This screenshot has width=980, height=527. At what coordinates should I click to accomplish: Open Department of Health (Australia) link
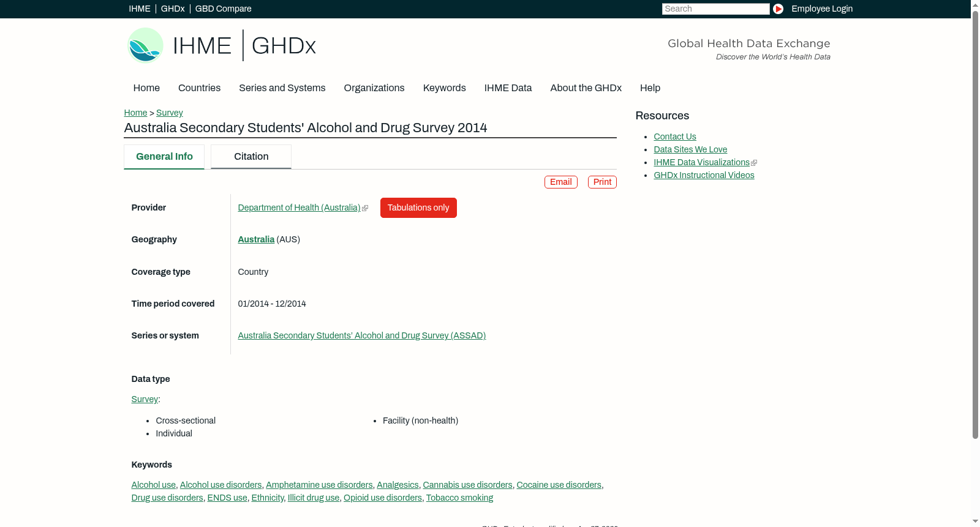pos(299,207)
